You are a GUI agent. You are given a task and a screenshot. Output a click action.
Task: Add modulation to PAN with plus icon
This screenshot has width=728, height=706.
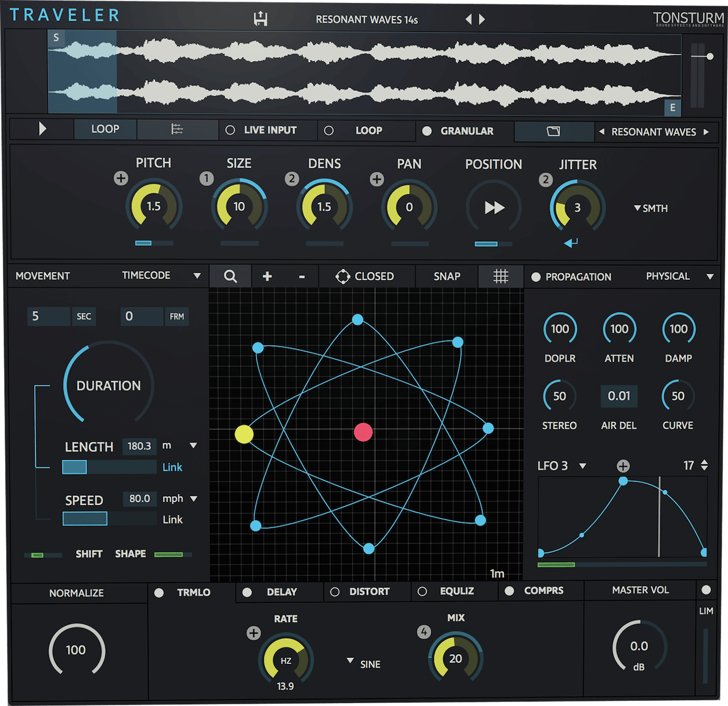tap(377, 179)
